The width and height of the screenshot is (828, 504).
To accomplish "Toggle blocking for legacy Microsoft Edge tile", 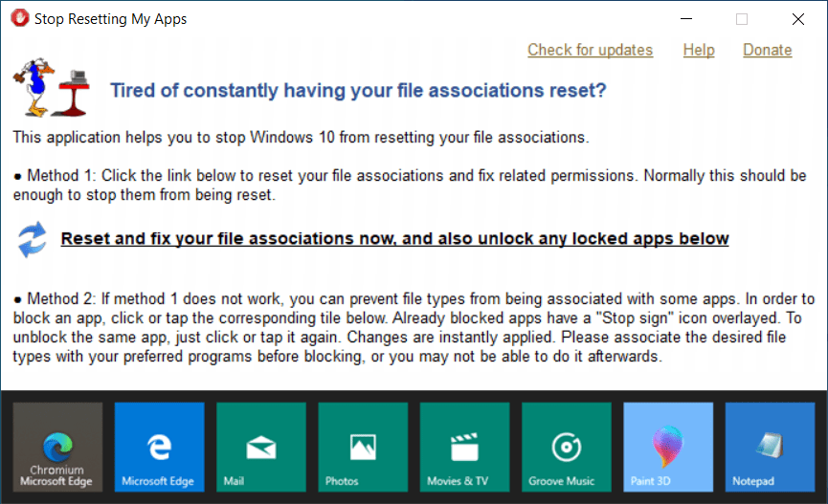I will [x=160, y=447].
